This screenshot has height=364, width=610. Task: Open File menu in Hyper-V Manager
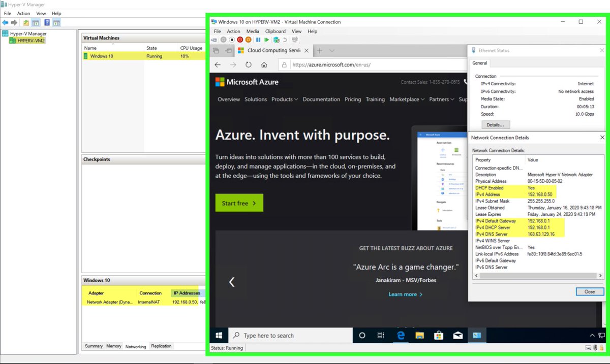(8, 14)
